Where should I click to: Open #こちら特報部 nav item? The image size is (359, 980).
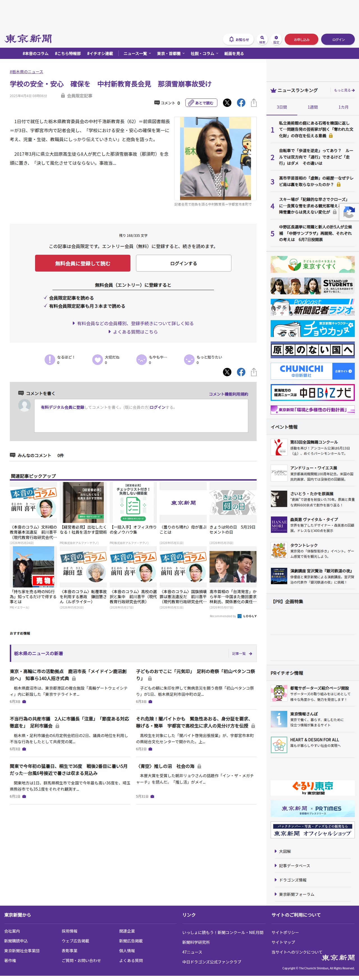pos(68,54)
